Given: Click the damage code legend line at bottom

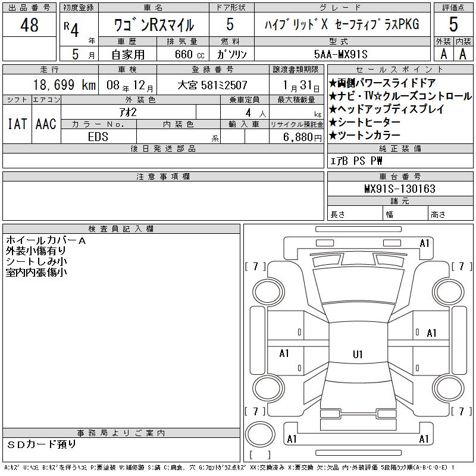Looking at the screenshot, I should pos(229,468).
